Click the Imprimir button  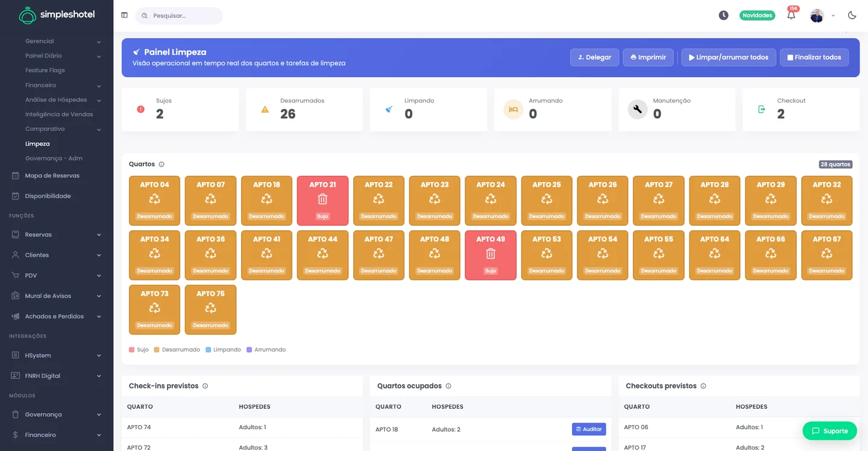coord(648,57)
